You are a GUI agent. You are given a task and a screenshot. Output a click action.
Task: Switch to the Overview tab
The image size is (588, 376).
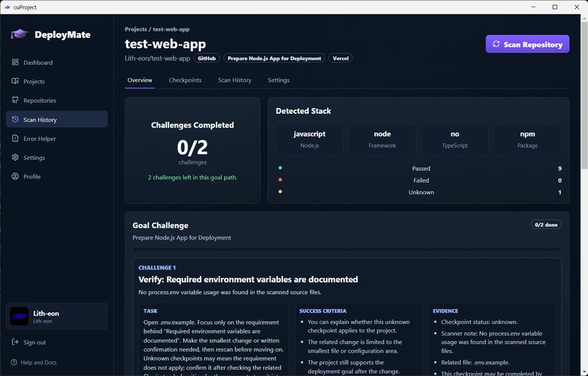139,80
